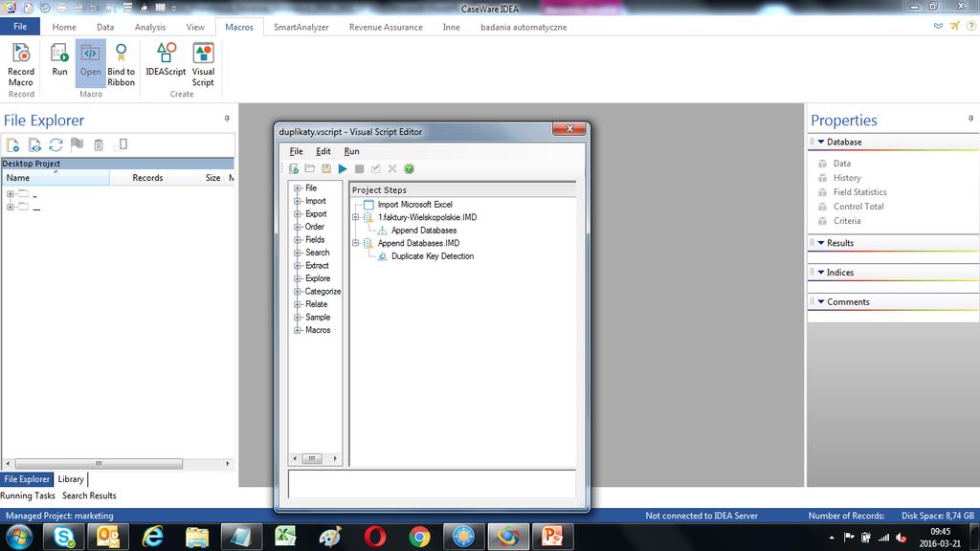
Task: Open the blue File backstage tab
Action: pyautogui.click(x=20, y=27)
